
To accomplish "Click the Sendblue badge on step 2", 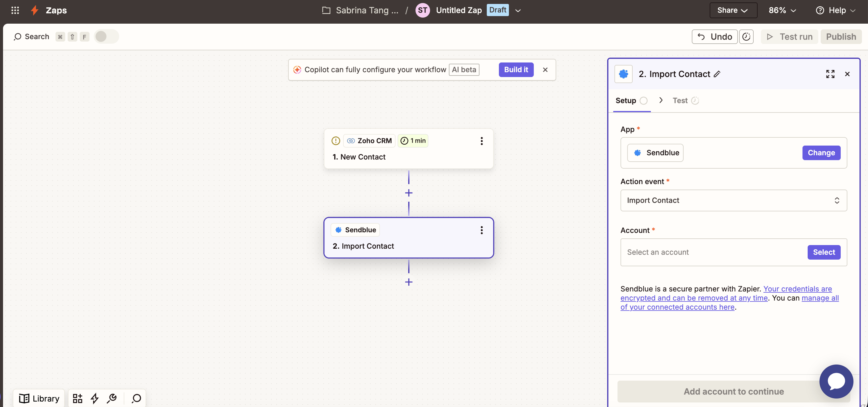I will 355,230.
